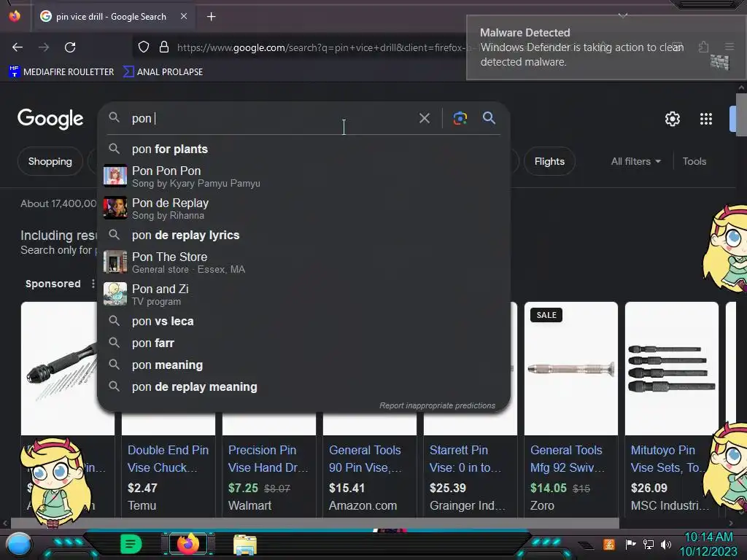Close the pin vice drill tab
This screenshot has height=560, width=747.
point(183,16)
